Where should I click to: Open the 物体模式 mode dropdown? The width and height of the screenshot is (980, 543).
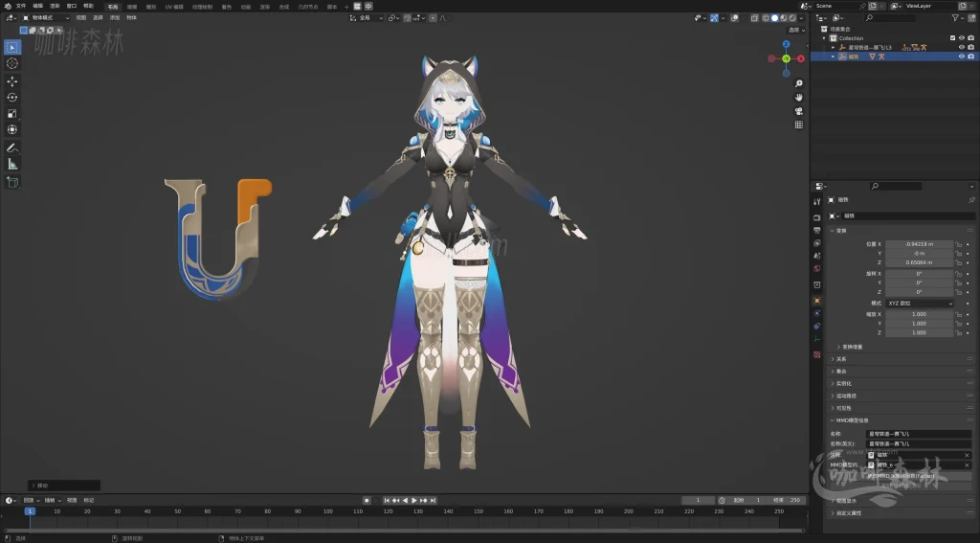pyautogui.click(x=46, y=18)
